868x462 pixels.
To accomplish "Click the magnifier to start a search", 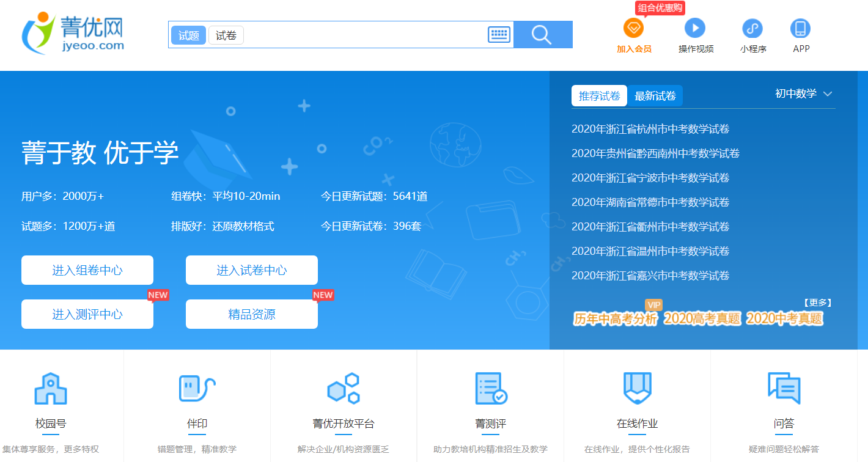I will click(542, 35).
